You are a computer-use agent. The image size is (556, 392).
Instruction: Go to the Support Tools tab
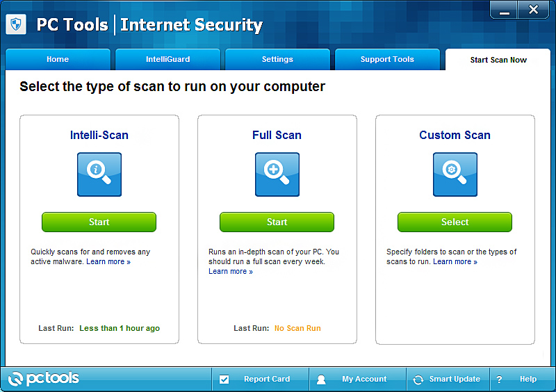coord(387,59)
